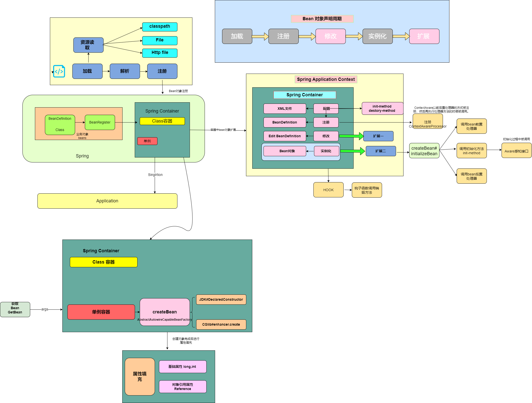The image size is (532, 403).
Task: Click the pink 配置 box
Action: click(326, 109)
